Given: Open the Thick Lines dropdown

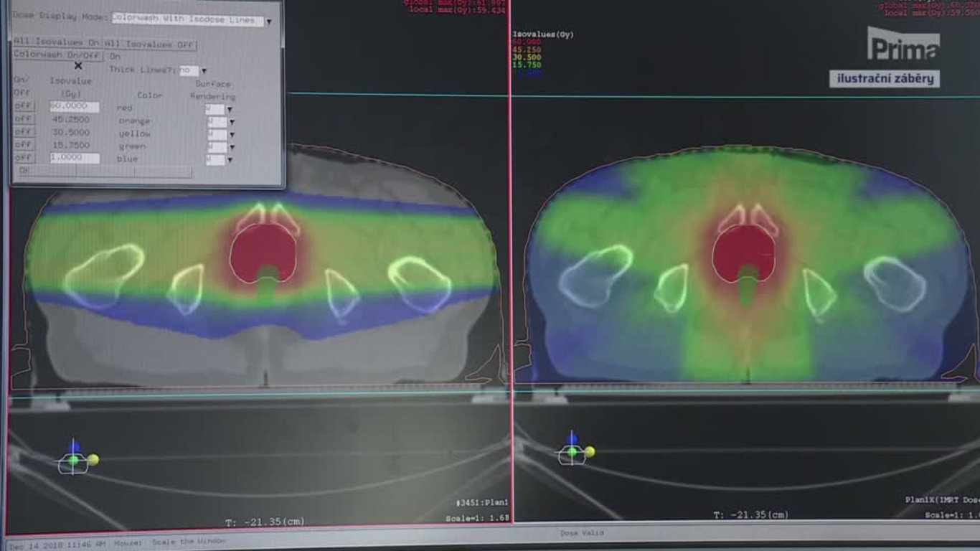Looking at the screenshot, I should [x=204, y=71].
